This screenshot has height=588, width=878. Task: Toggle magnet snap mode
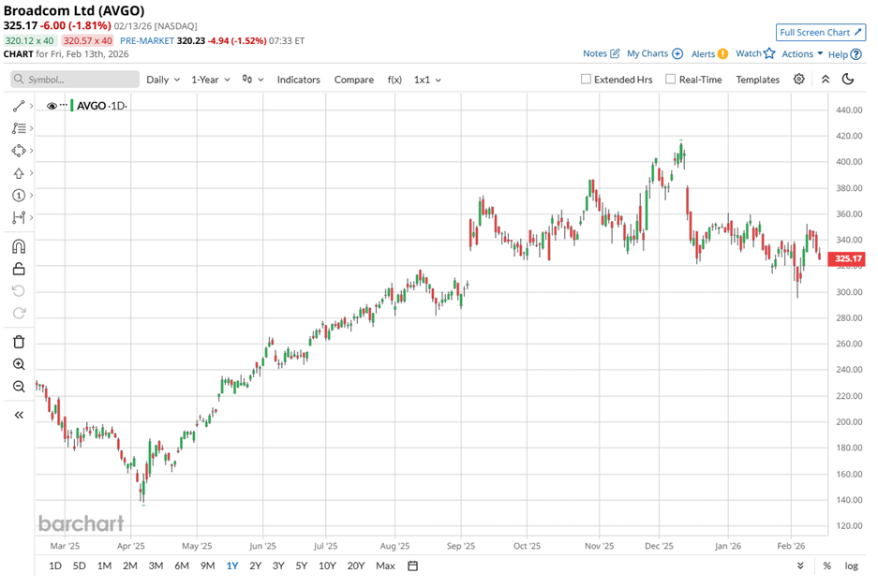19,246
